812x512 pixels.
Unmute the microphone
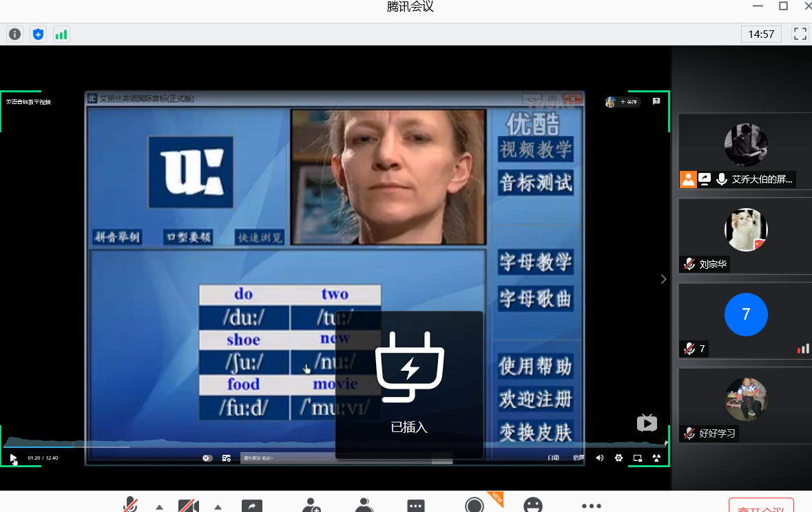point(130,506)
